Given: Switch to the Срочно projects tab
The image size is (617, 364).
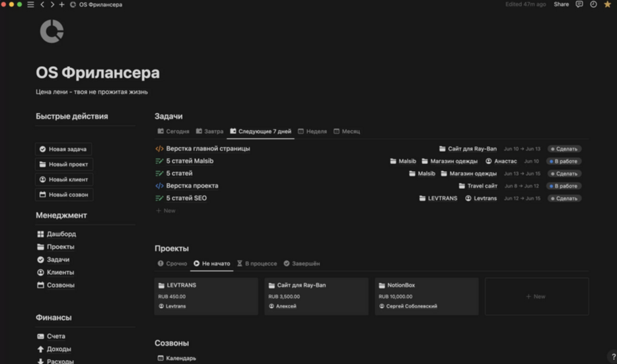Looking at the screenshot, I should (172, 264).
